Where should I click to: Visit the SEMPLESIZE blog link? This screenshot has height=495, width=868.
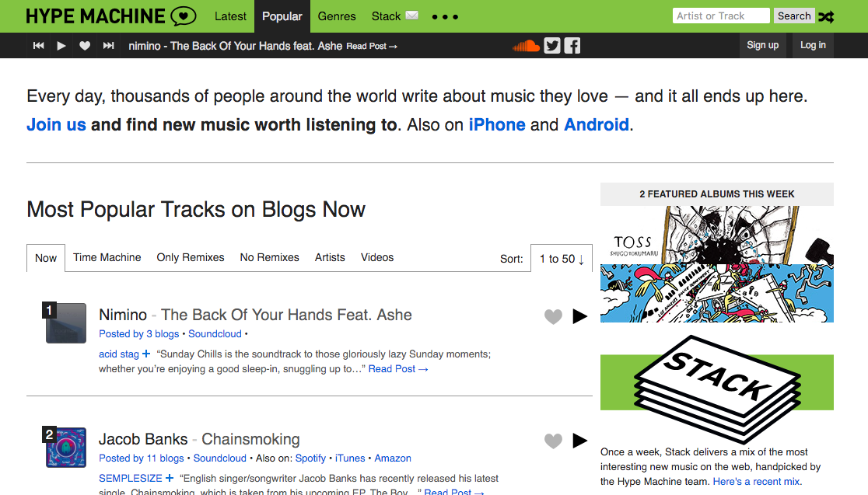130,478
